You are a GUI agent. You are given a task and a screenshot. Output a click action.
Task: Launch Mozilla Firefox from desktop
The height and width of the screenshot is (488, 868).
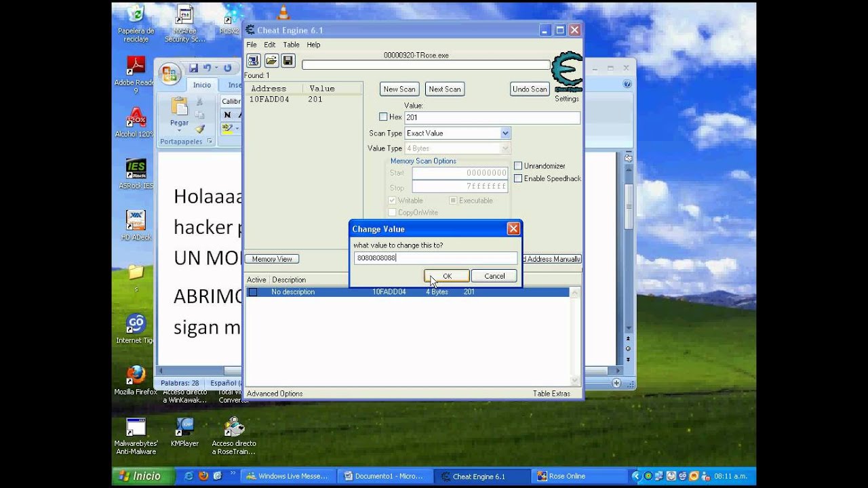(136, 380)
